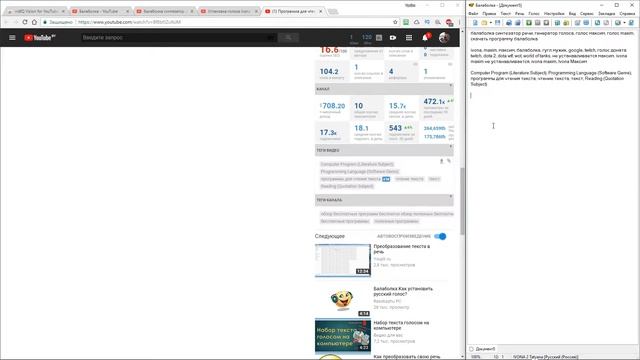Viewport: 640px width, 360px height.
Task: Open the dropdown arrow beside Balabolka's open folder icon
Action: pos(491,23)
